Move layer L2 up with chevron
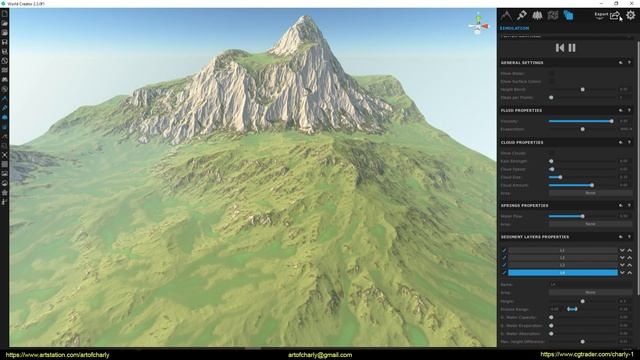This screenshot has width=640, height=360. [x=630, y=258]
